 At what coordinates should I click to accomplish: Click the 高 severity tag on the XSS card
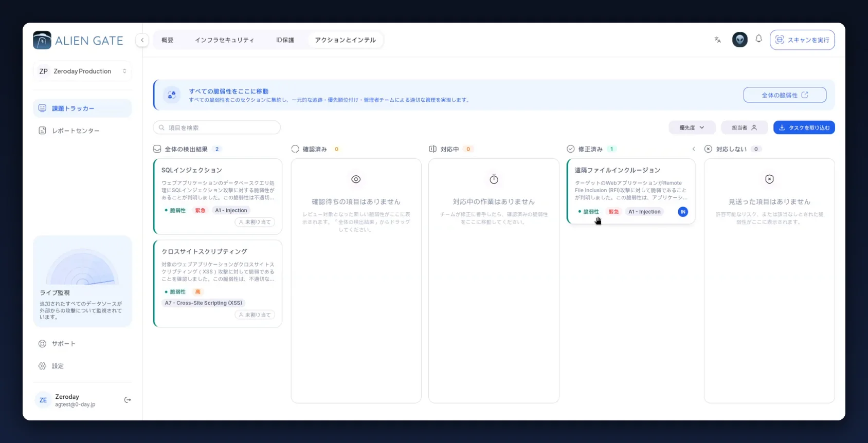198,292
